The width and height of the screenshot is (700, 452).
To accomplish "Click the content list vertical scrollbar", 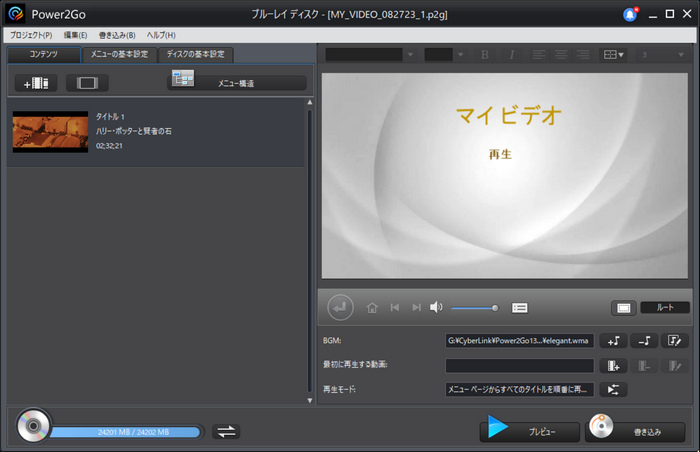I will [x=310, y=251].
